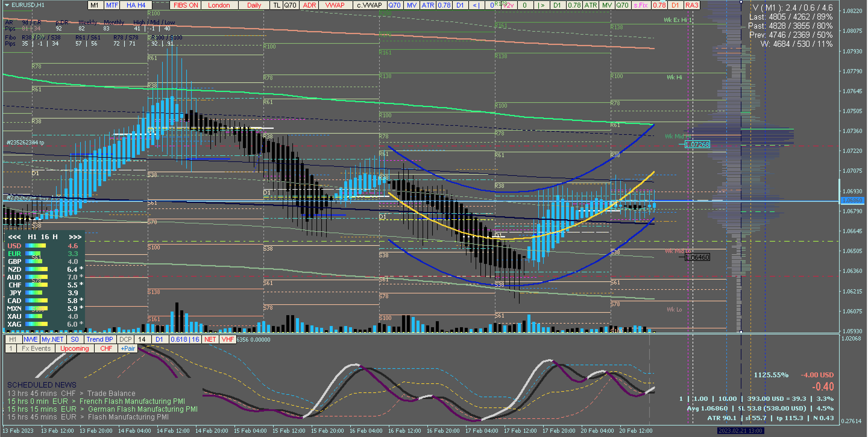The image size is (868, 437).
Task: Click the MTF toolbar button
Action: (112, 5)
